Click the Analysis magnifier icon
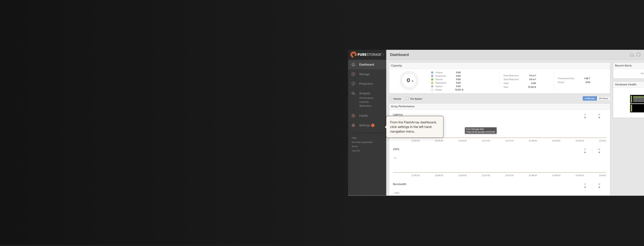 click(x=353, y=93)
